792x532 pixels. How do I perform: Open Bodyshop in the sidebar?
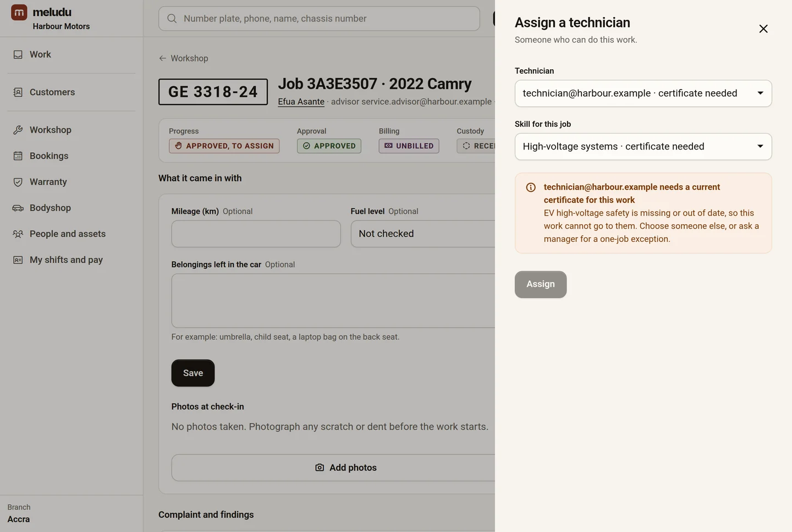click(71, 208)
